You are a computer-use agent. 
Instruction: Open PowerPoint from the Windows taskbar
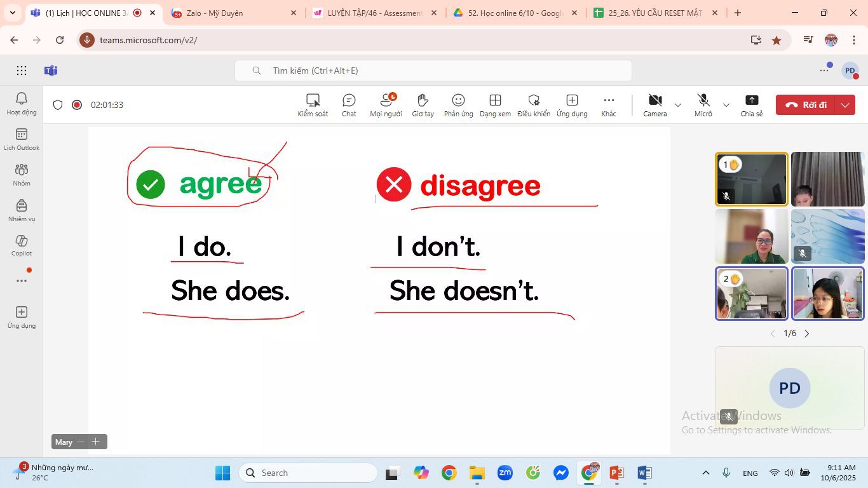616,473
